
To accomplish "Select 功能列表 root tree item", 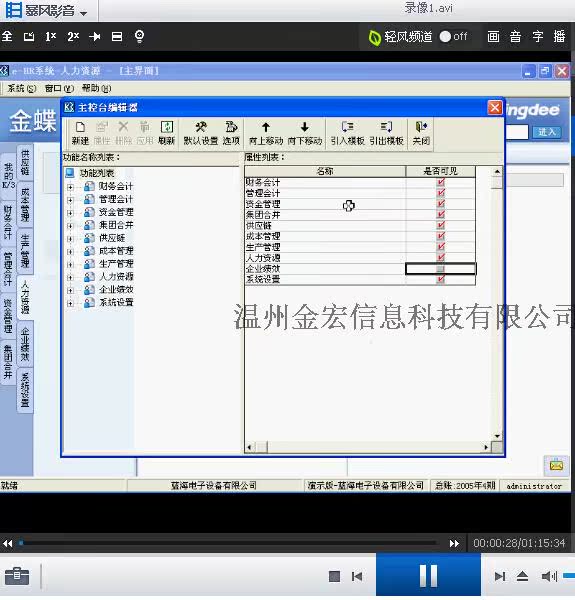I will [96, 173].
